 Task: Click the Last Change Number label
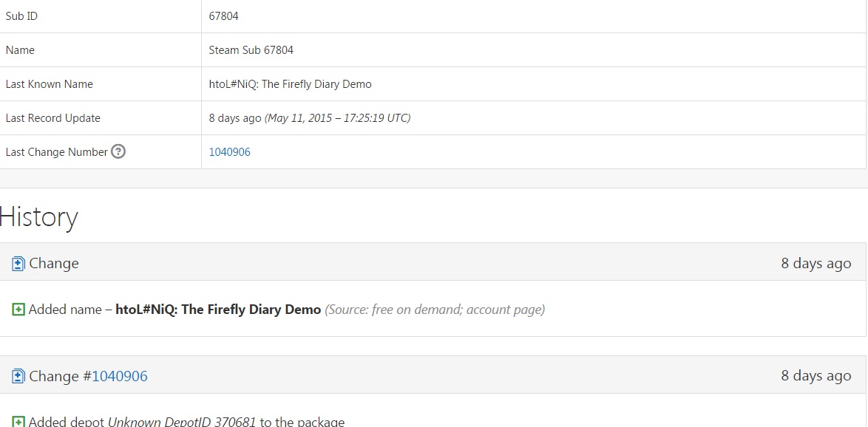[x=56, y=152]
